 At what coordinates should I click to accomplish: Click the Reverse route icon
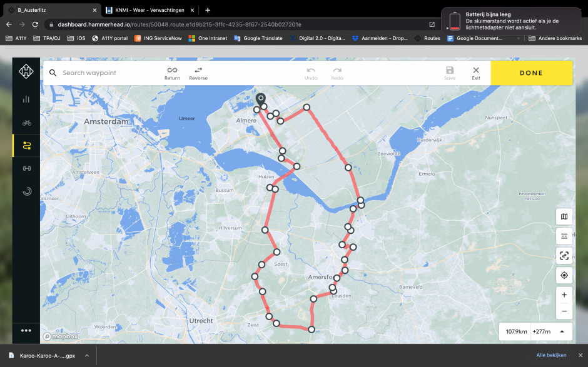[x=198, y=73]
